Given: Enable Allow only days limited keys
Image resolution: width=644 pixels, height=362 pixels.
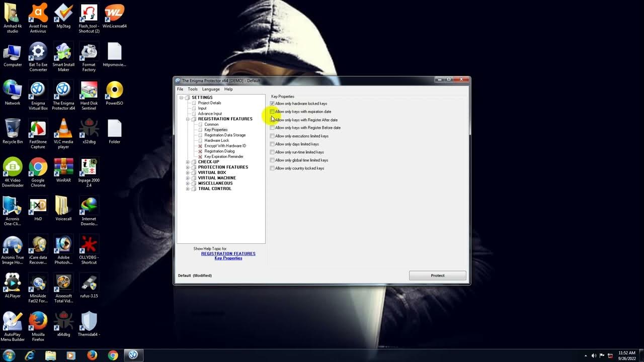Looking at the screenshot, I should (272, 144).
